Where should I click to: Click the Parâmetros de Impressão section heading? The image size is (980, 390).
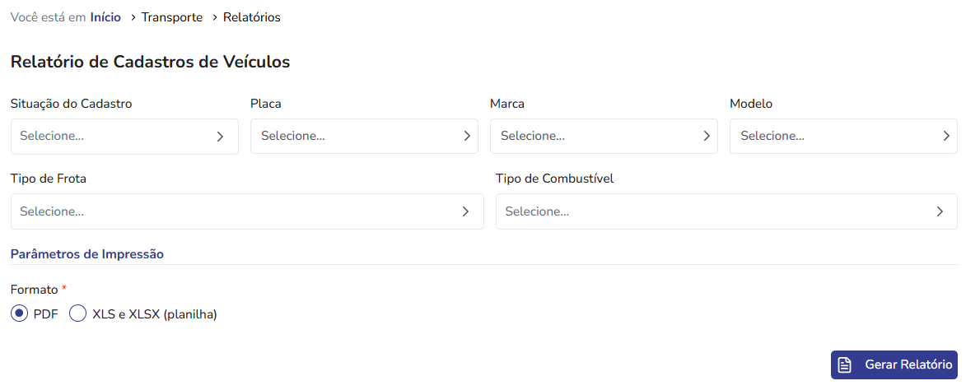point(86,254)
